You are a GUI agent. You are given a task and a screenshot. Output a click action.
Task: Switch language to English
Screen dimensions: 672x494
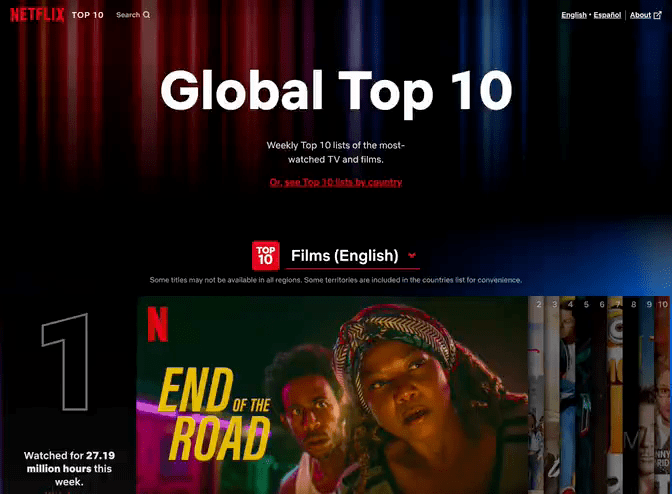pos(574,15)
